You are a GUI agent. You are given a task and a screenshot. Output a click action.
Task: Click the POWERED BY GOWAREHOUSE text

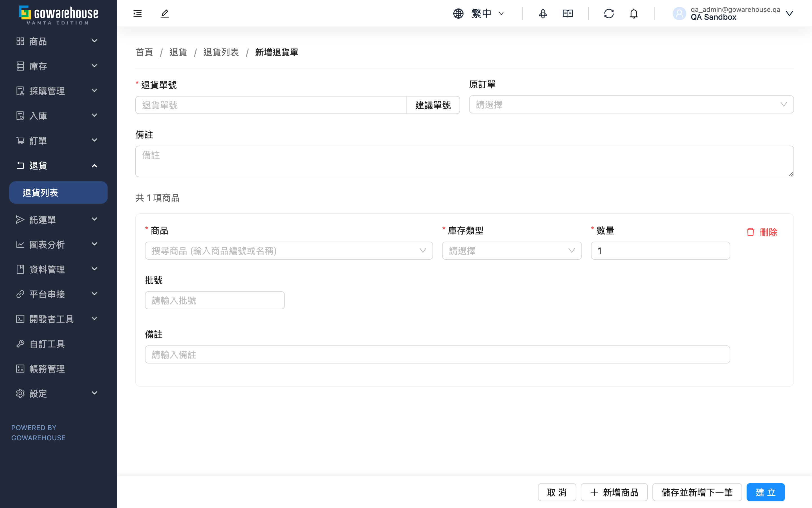(x=38, y=433)
